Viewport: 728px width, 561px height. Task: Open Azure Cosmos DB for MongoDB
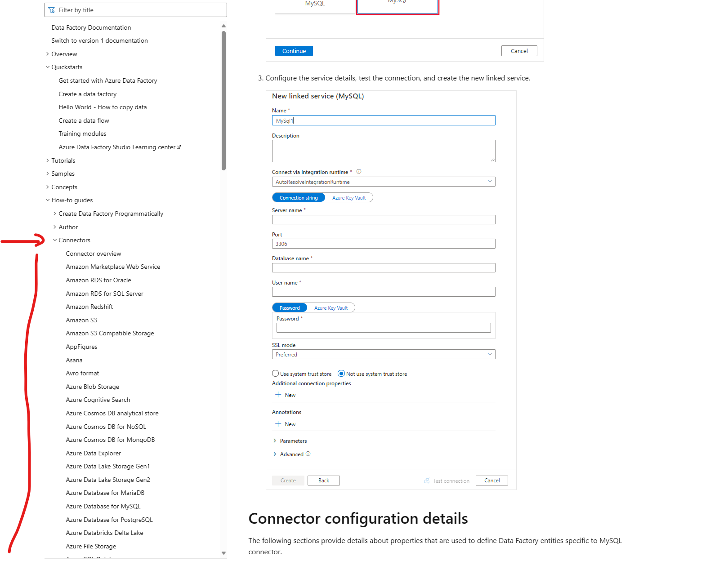point(110,440)
